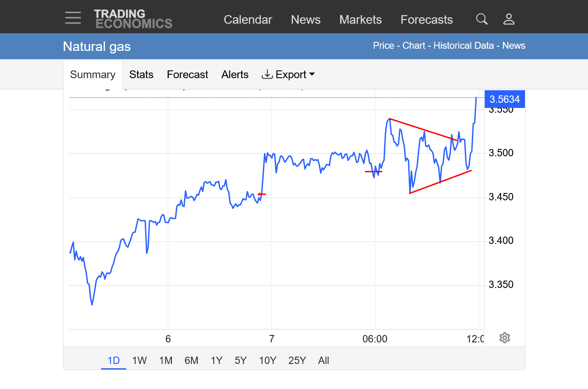Screen dimensions: 588x389
Task: Open the hamburger navigation menu
Action: (x=73, y=18)
